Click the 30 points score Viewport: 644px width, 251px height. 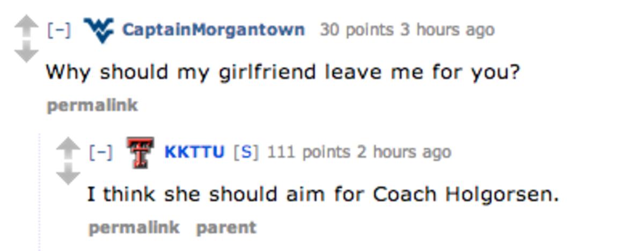coord(356,30)
